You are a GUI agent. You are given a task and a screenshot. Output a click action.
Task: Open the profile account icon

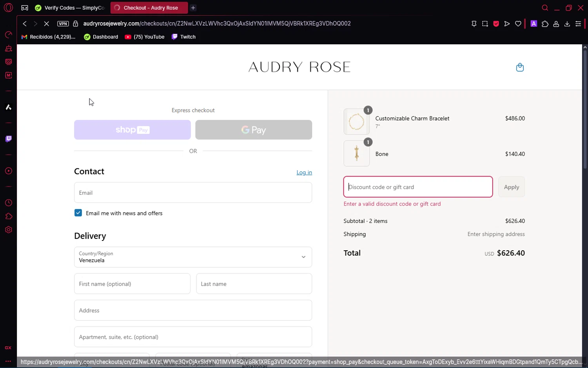[556, 24]
